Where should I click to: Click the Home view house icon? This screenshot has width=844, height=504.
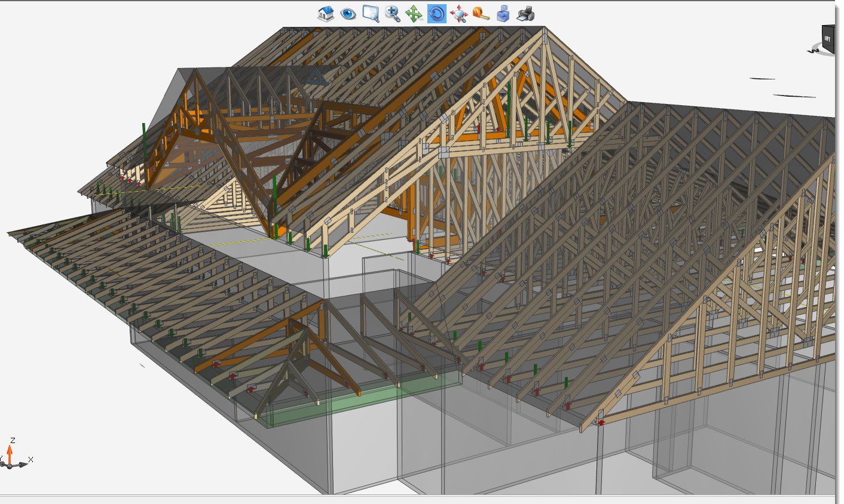tap(326, 13)
